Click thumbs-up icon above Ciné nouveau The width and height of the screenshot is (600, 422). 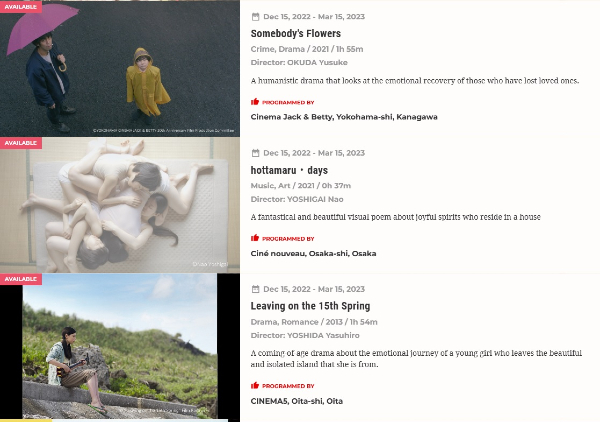point(255,238)
